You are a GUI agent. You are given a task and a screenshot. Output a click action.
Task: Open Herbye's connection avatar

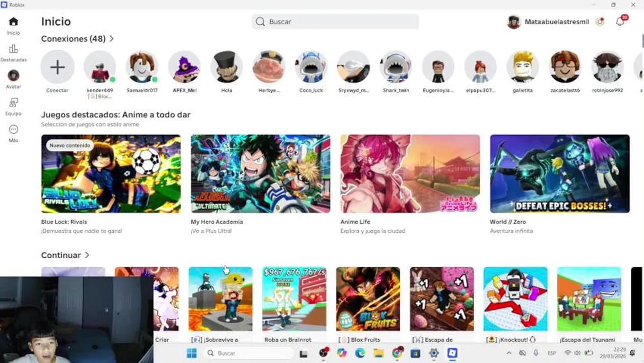(x=269, y=67)
